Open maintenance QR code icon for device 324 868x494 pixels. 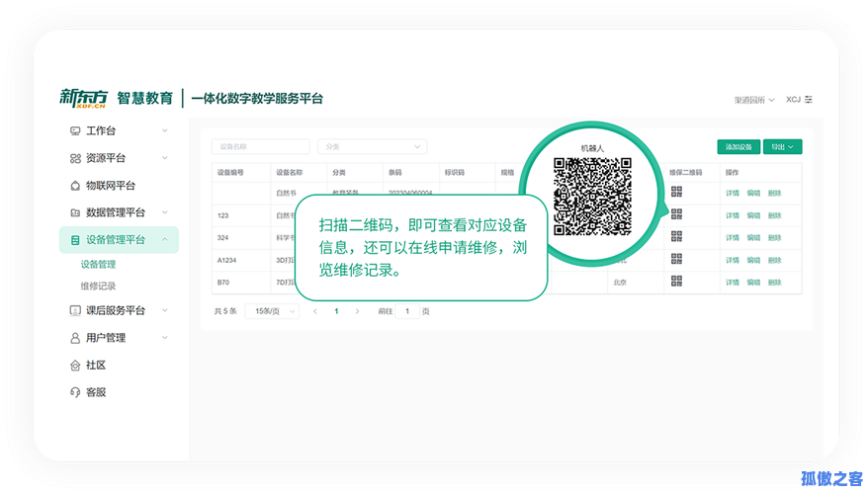[x=676, y=236]
